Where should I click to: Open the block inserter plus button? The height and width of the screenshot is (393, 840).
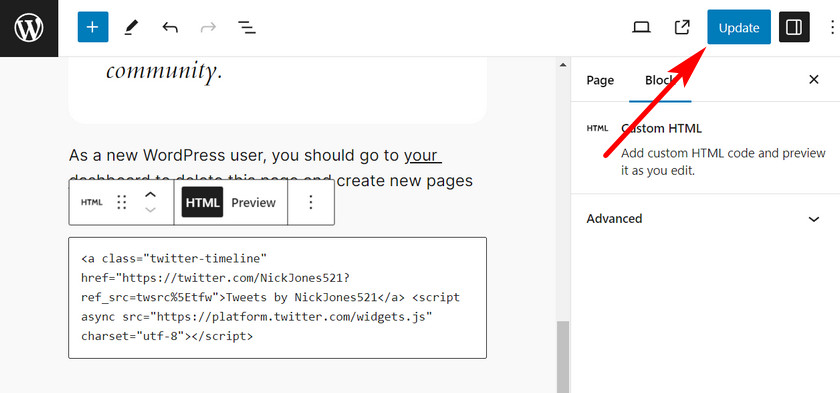pos(93,27)
